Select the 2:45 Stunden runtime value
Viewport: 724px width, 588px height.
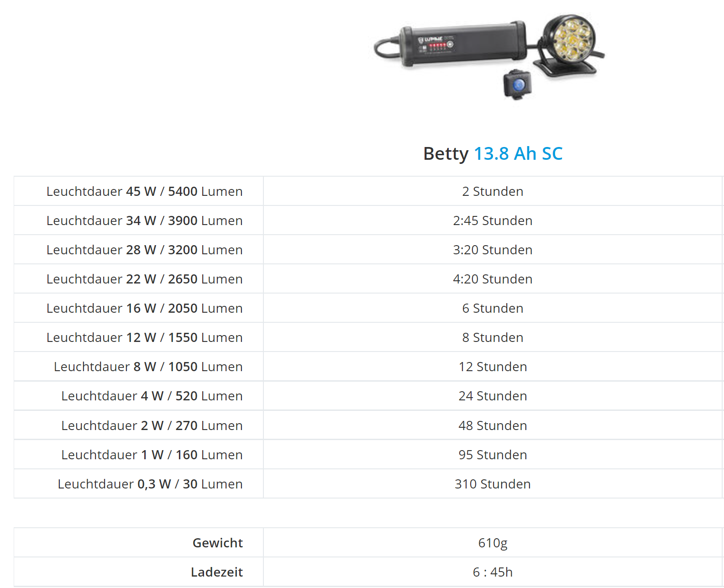[493, 220]
